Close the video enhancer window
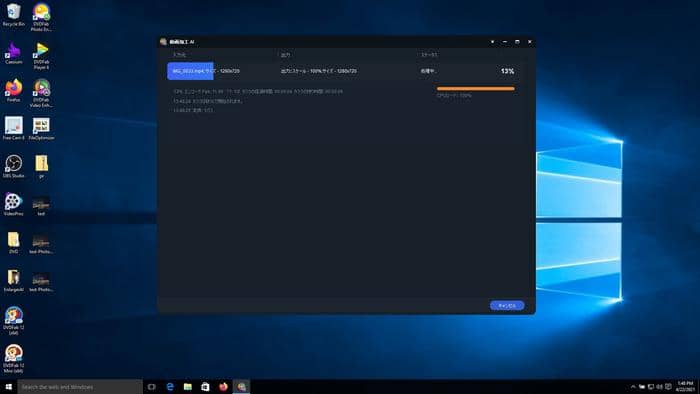 click(529, 42)
